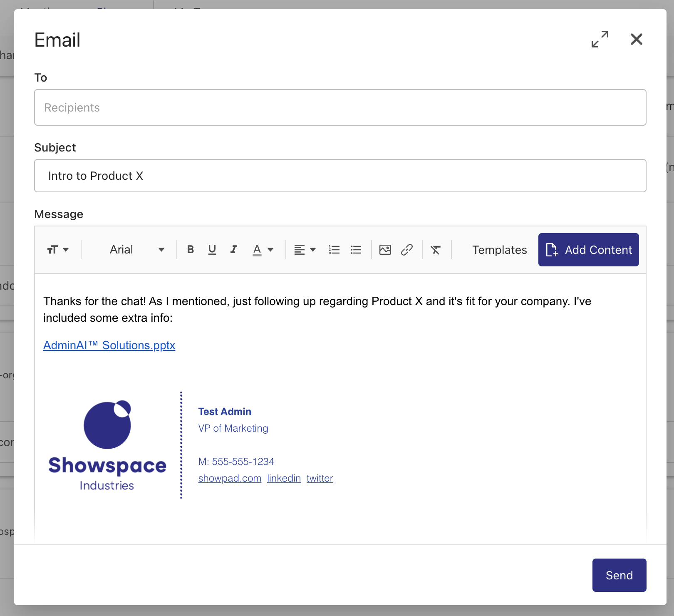Create a numbered list

(x=334, y=250)
